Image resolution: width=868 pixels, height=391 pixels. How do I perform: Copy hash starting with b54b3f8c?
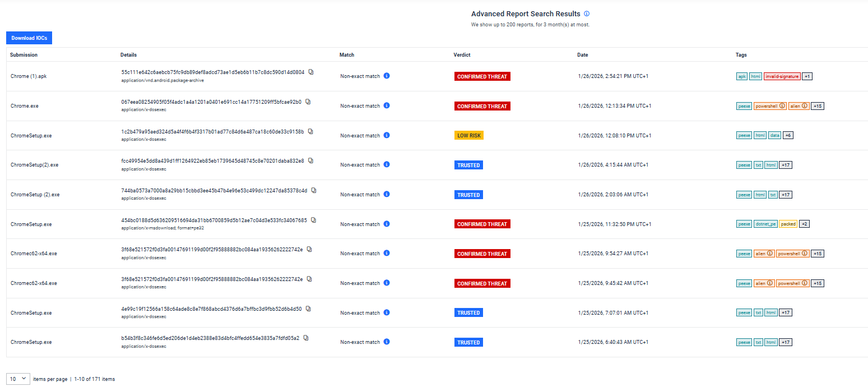click(306, 338)
